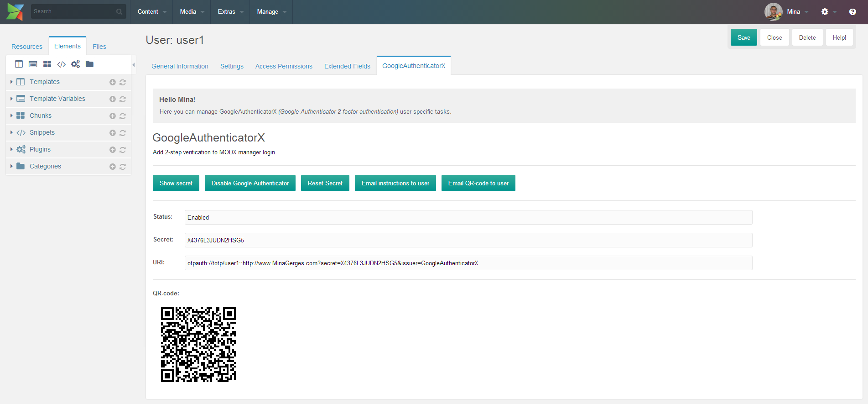Click the New Category folder toolbar icon

(x=89, y=64)
